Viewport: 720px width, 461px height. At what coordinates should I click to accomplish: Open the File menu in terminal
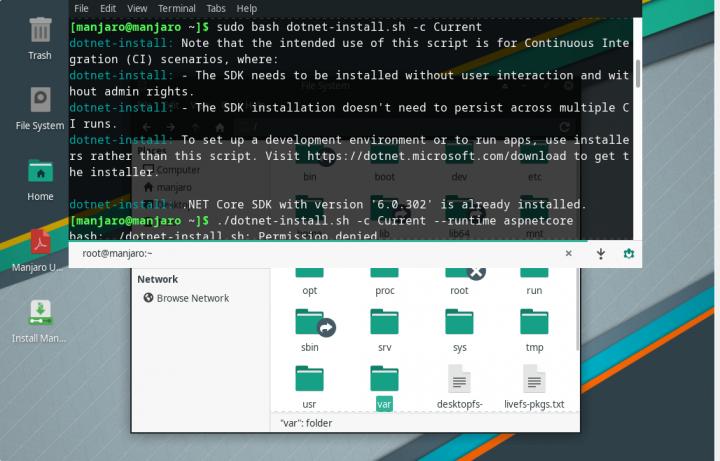81,8
